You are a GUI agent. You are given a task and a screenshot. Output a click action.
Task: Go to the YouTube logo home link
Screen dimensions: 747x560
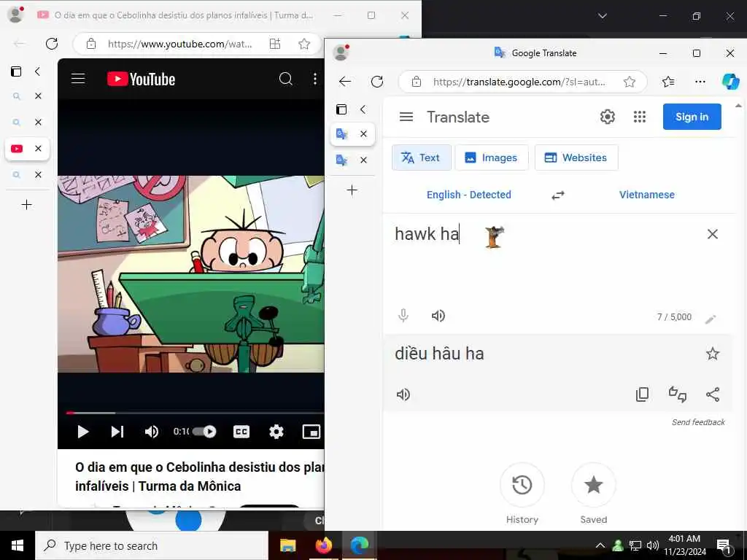point(141,79)
